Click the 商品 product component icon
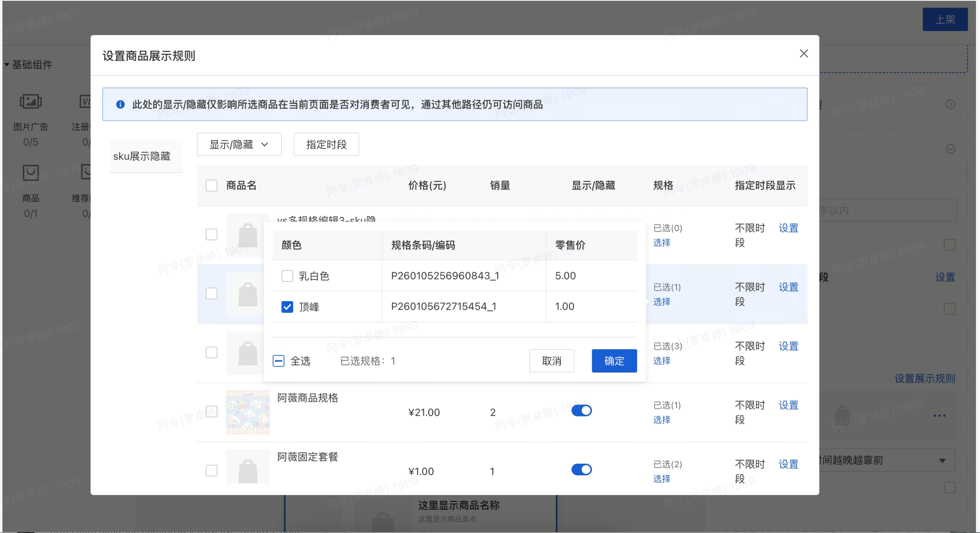 [x=31, y=173]
